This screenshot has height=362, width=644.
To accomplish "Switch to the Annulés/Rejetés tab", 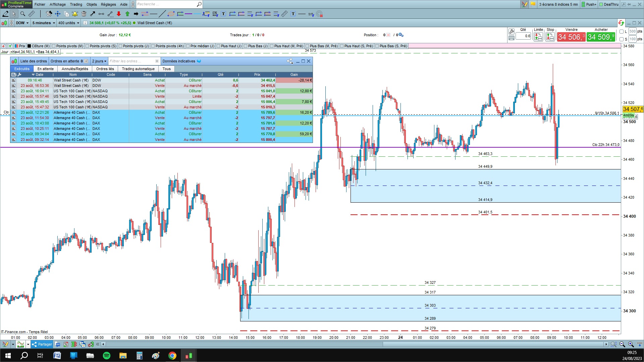I will (x=75, y=69).
